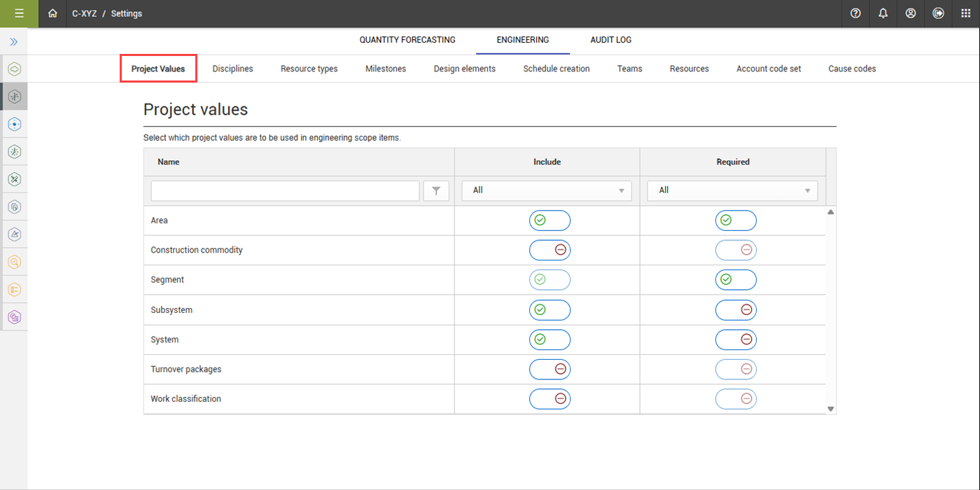Turn on Required for Subsystem
The image size is (980, 490).
(735, 309)
